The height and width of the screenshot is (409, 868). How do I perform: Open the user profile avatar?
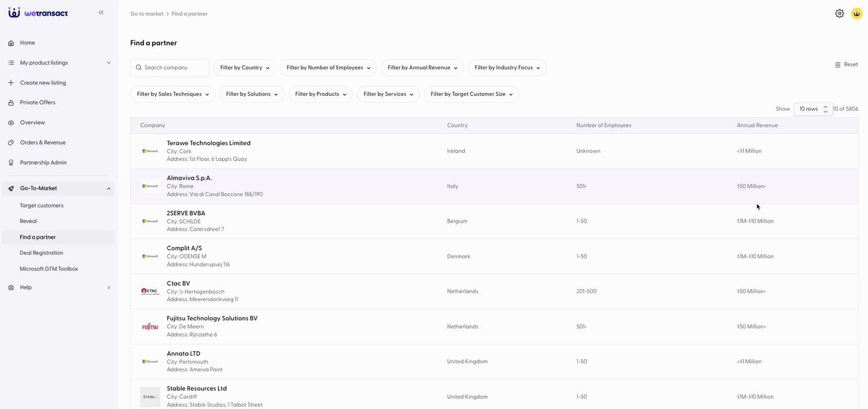857,14
